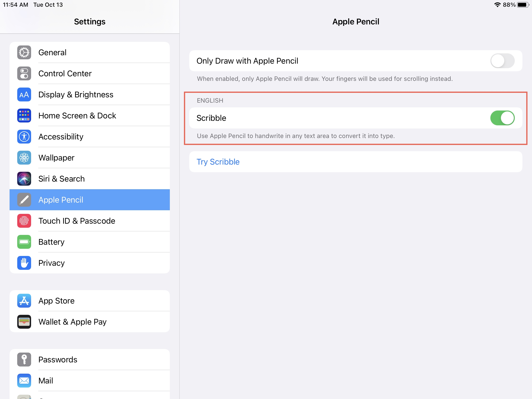Click the 'When enabled, only Apple Pencil' note
Screen dimensions: 532x399
coord(325,79)
